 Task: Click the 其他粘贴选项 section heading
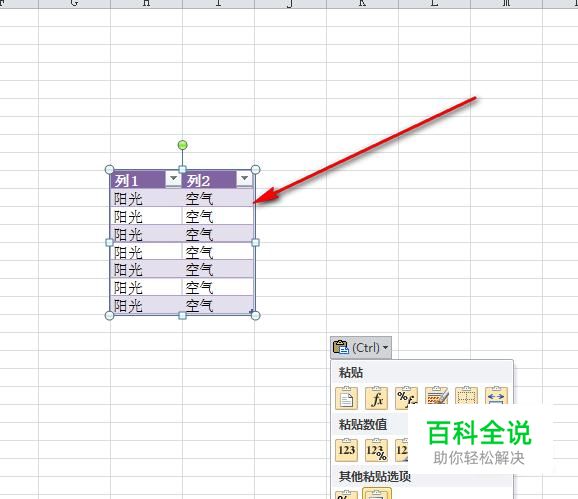coord(375,477)
